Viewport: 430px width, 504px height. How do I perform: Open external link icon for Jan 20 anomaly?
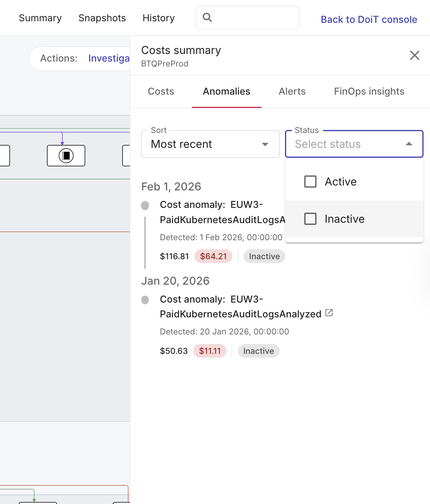coord(329,313)
